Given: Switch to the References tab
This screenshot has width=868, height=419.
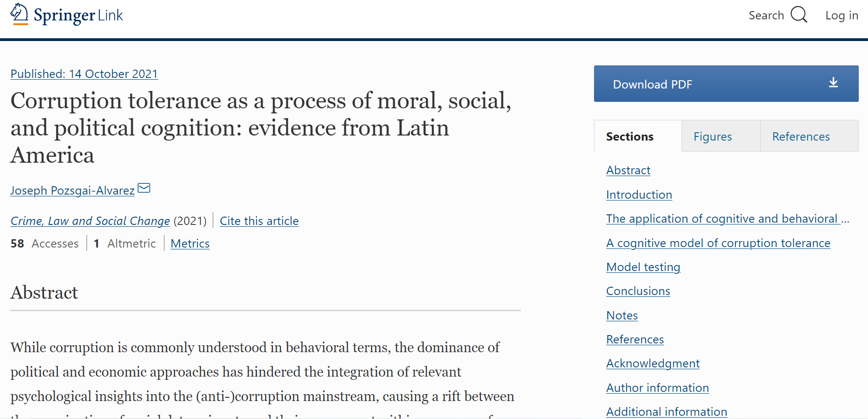Looking at the screenshot, I should click(801, 136).
